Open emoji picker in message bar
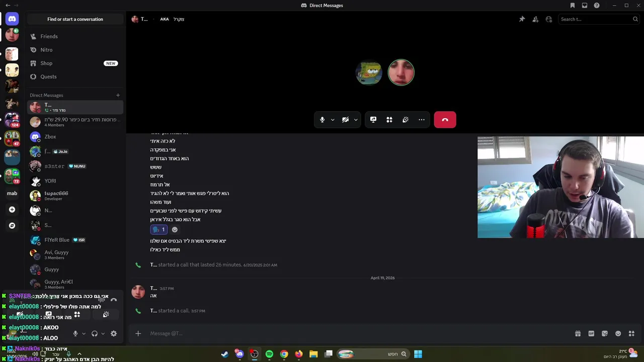644x362 pixels. [618, 333]
